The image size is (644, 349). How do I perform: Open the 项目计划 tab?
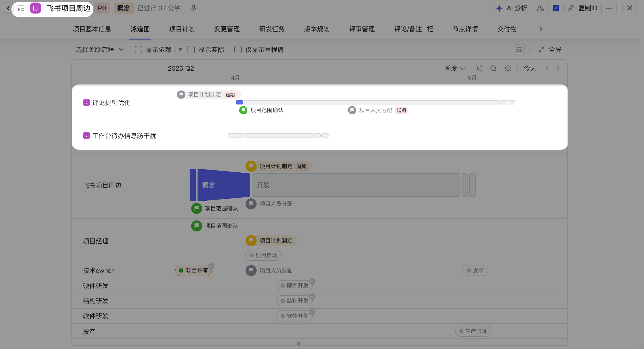pyautogui.click(x=182, y=29)
